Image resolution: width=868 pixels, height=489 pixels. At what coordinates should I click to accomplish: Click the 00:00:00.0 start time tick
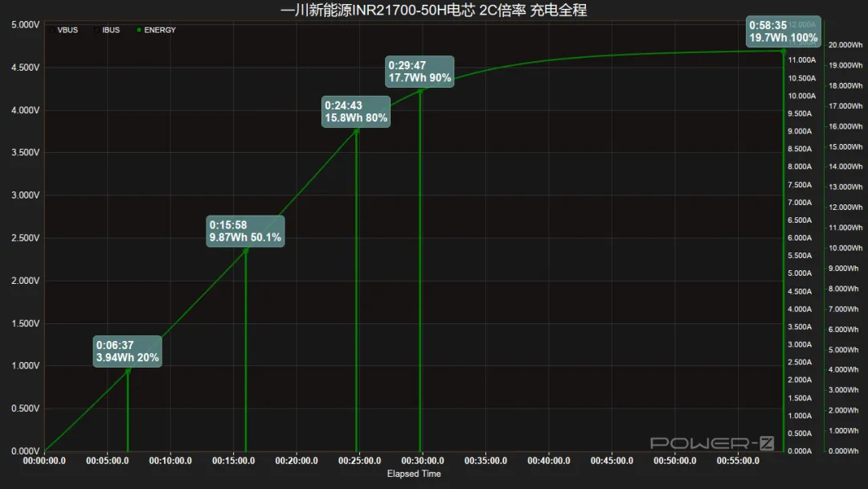click(44, 461)
